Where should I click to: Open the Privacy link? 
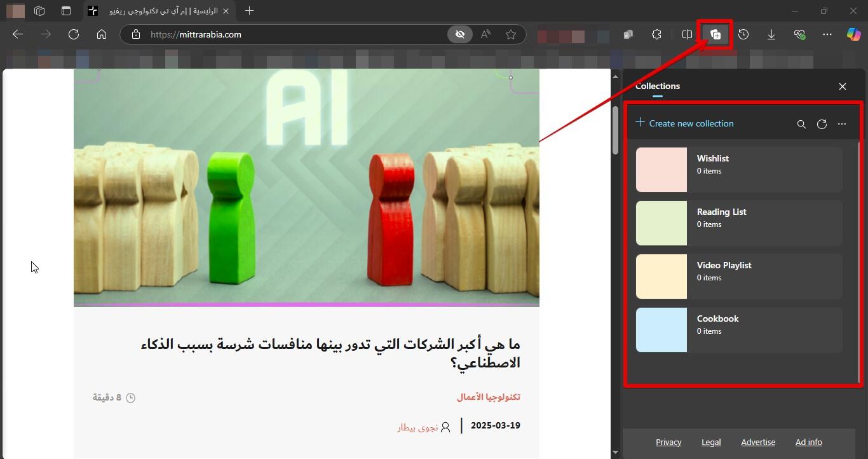click(668, 442)
